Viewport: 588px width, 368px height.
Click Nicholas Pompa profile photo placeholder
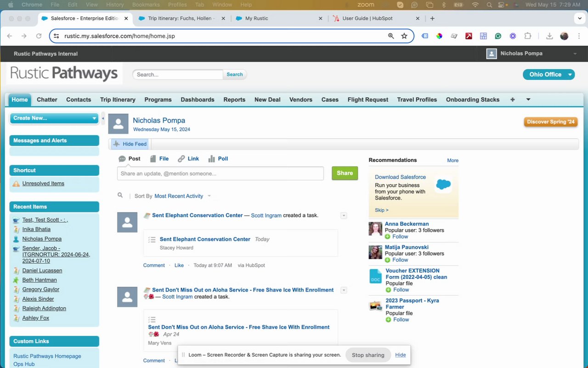click(118, 124)
